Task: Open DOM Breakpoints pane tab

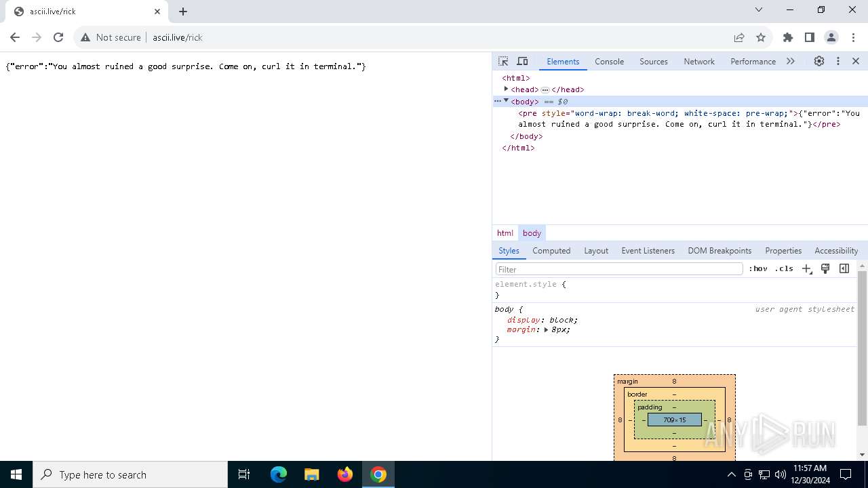Action: [719, 250]
